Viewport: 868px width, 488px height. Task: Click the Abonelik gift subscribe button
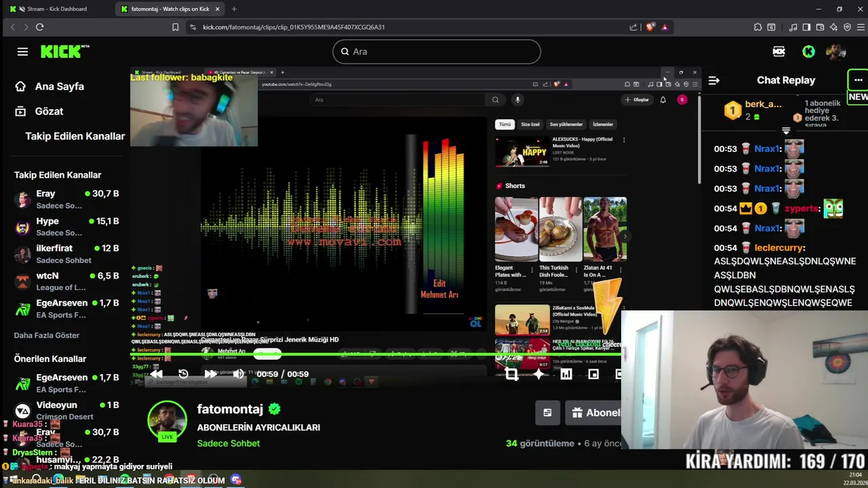(x=594, y=412)
